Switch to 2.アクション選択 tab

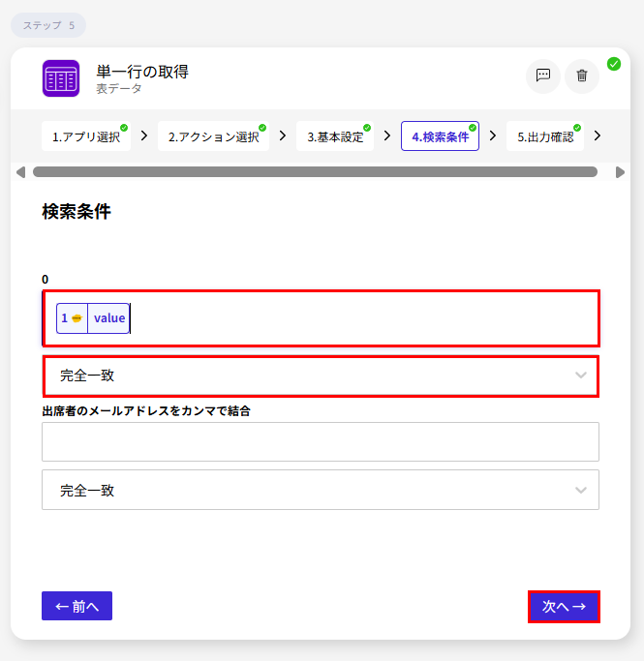[x=213, y=136]
